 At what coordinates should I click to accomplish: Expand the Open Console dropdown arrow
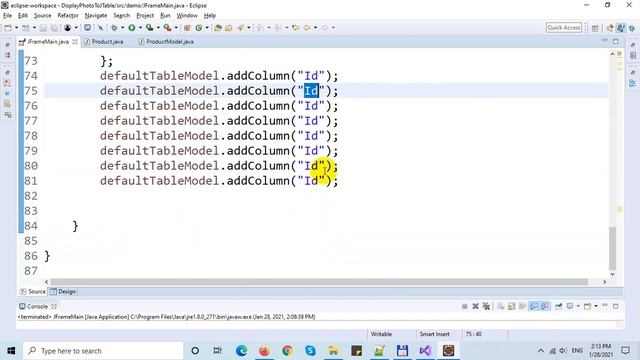click(x=596, y=306)
